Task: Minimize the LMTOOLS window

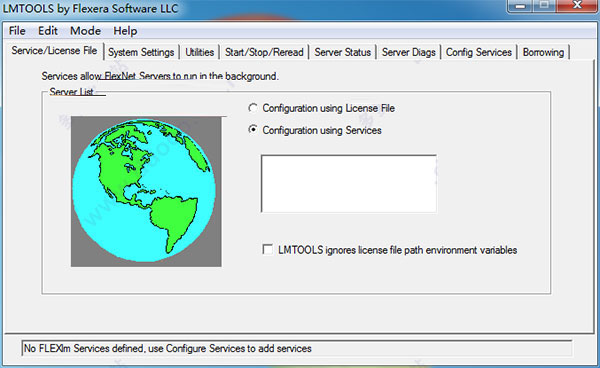Action: (520, 5)
